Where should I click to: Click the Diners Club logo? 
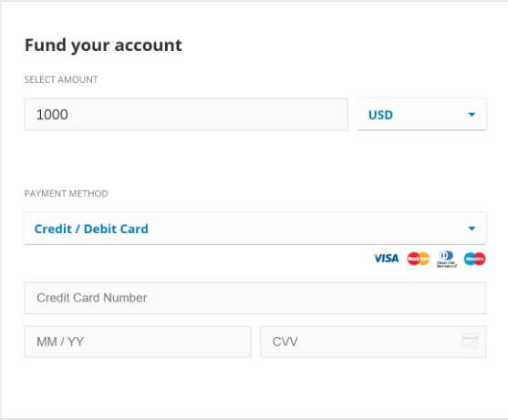tap(447, 259)
